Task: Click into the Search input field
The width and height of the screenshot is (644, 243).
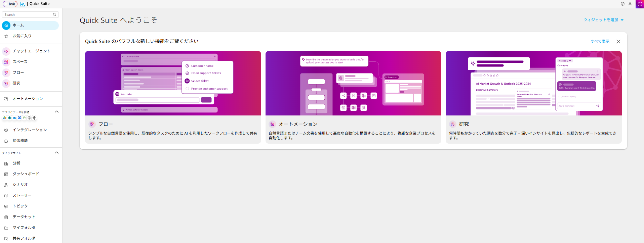Action: pyautogui.click(x=28, y=15)
